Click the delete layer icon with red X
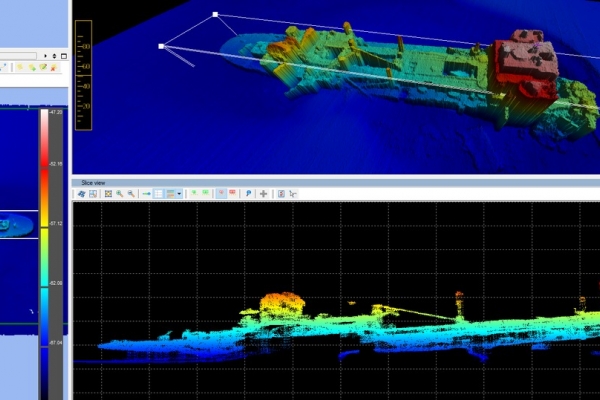The width and height of the screenshot is (600, 400). click(54, 67)
